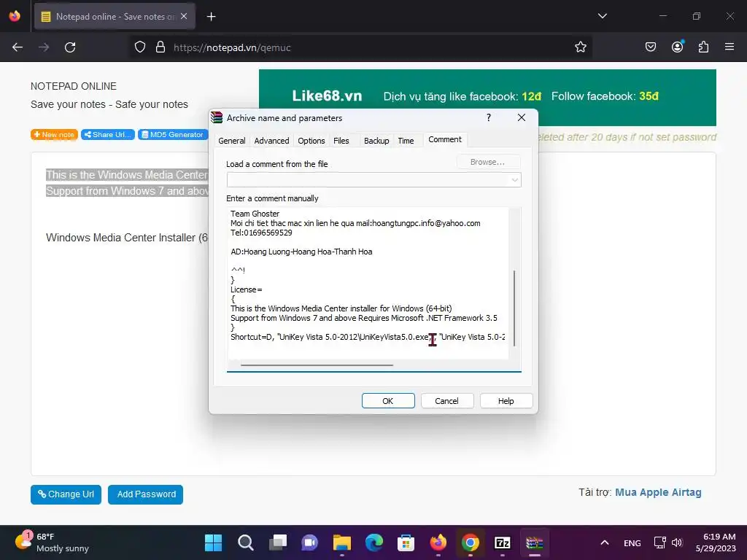Cancel the archive dialog
The width and height of the screenshot is (747, 560).
(x=447, y=401)
